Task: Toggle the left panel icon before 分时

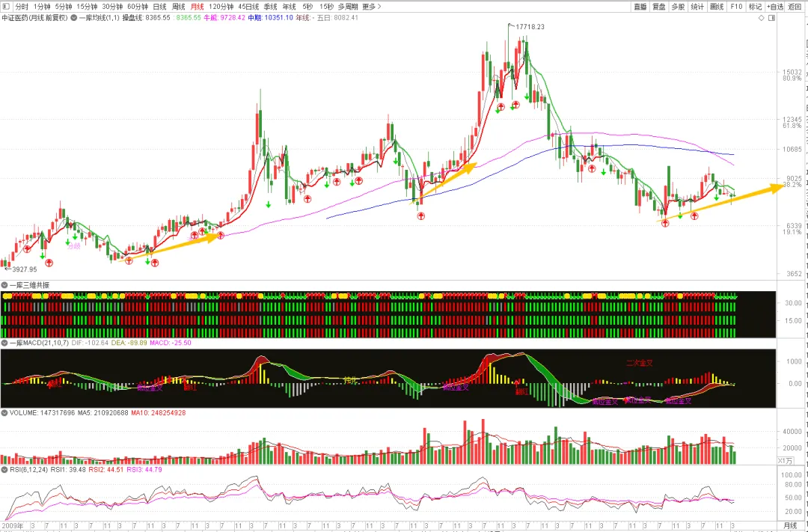Action: (x=6, y=7)
